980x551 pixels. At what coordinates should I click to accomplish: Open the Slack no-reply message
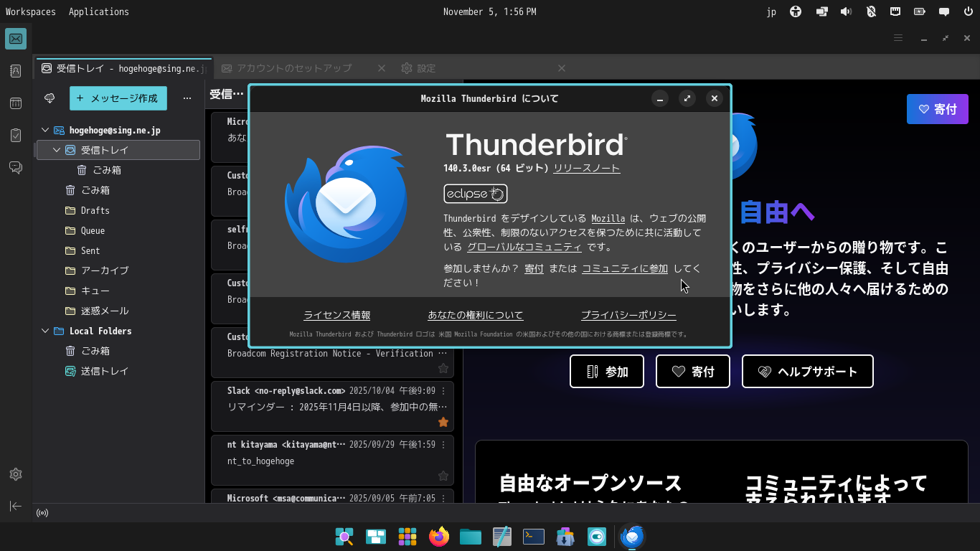pos(332,408)
